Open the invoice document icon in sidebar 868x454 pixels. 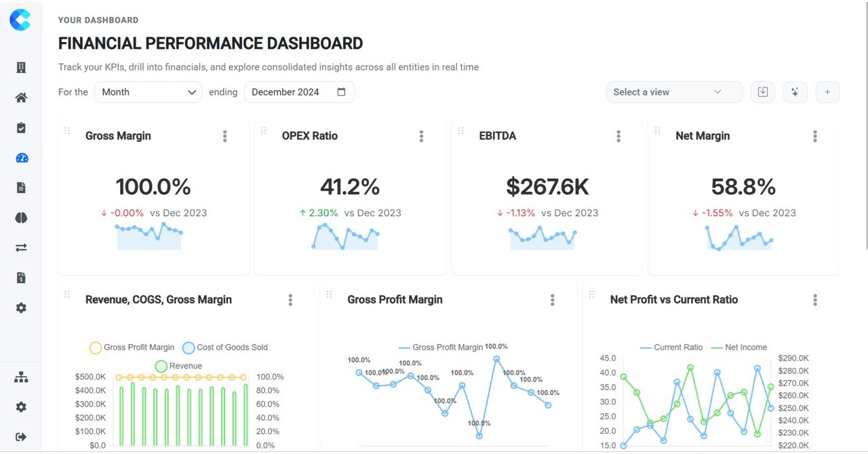pyautogui.click(x=20, y=277)
